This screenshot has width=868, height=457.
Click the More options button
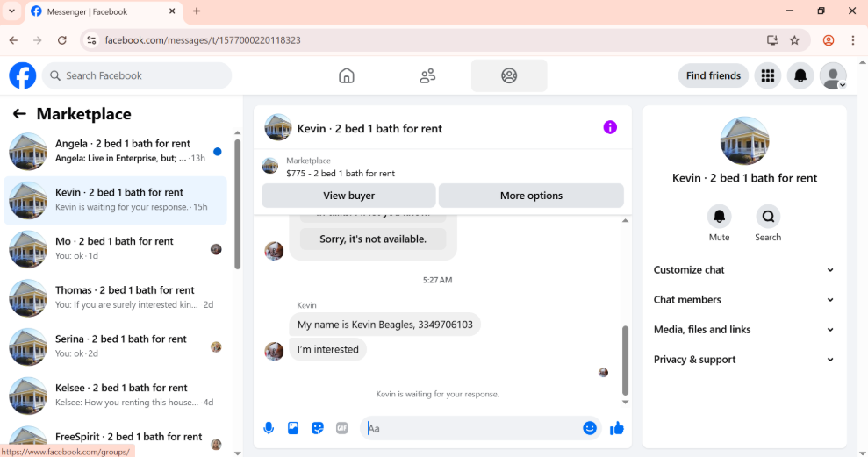click(x=532, y=196)
